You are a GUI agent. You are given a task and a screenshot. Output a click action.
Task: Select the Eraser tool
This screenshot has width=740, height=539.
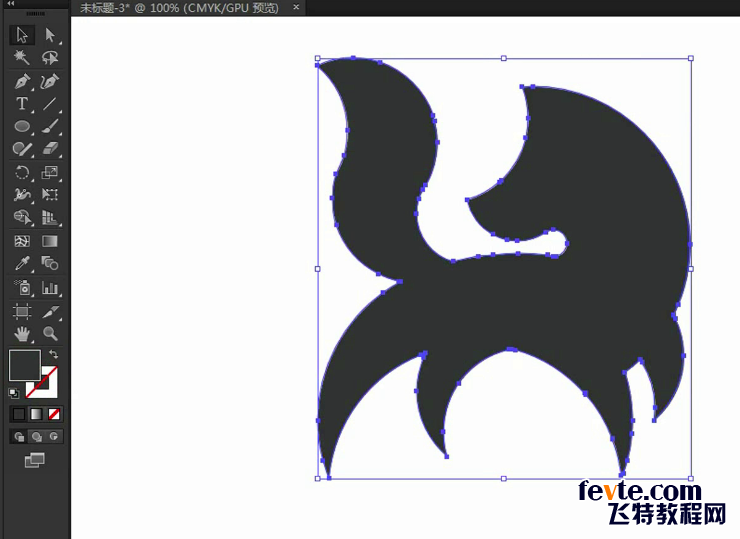tap(50, 149)
